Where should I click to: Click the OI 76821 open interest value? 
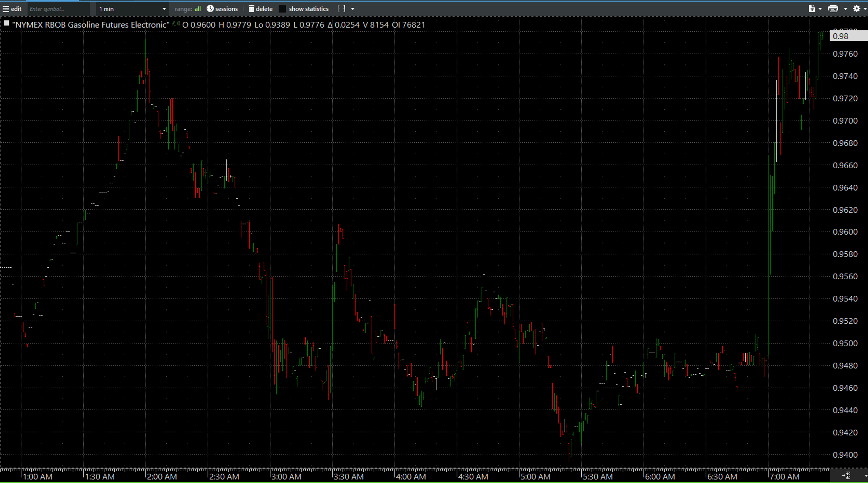pyautogui.click(x=408, y=25)
